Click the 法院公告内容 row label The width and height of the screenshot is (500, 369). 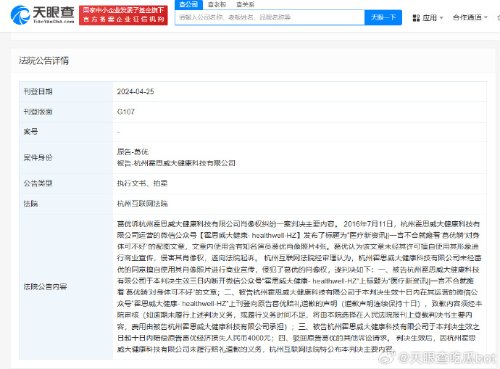(x=45, y=286)
